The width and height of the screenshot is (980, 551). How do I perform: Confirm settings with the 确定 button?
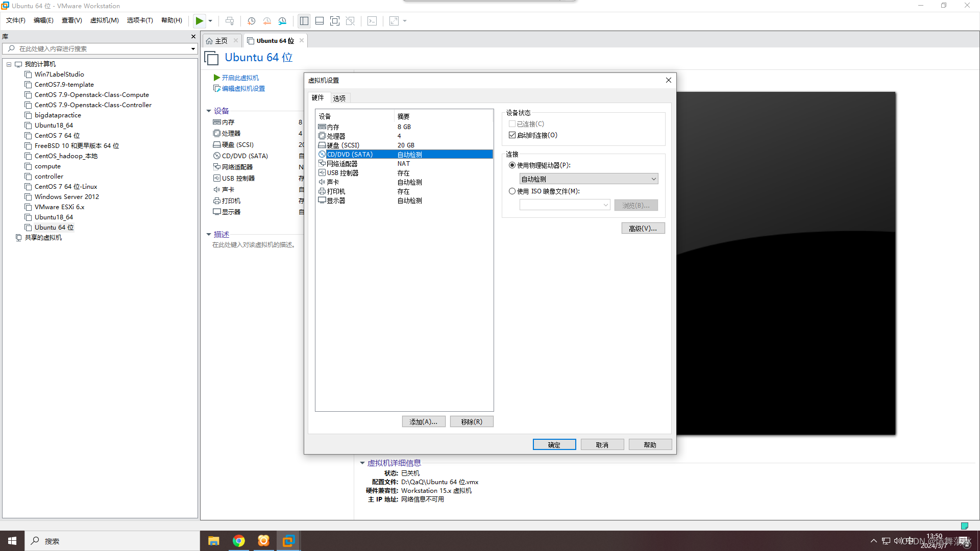coord(554,444)
